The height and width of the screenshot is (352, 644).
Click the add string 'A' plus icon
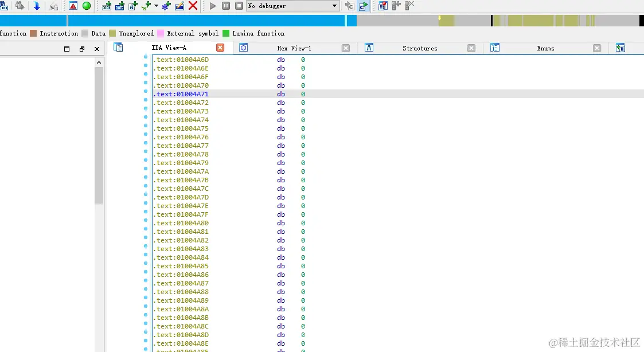133,6
